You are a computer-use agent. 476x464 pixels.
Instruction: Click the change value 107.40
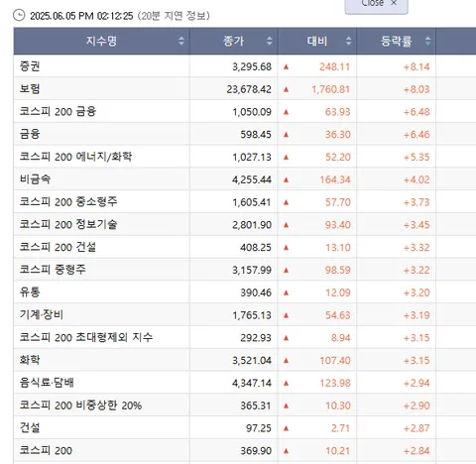(x=334, y=361)
